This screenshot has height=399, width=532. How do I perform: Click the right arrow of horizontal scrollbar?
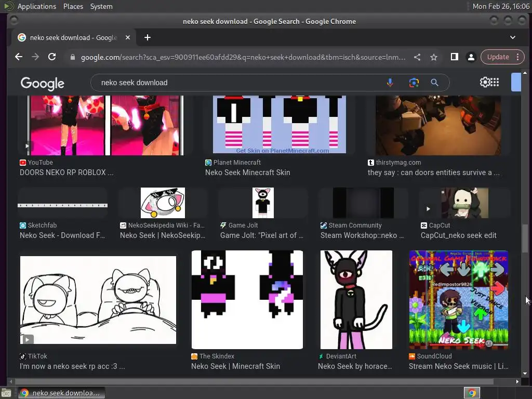click(517, 382)
